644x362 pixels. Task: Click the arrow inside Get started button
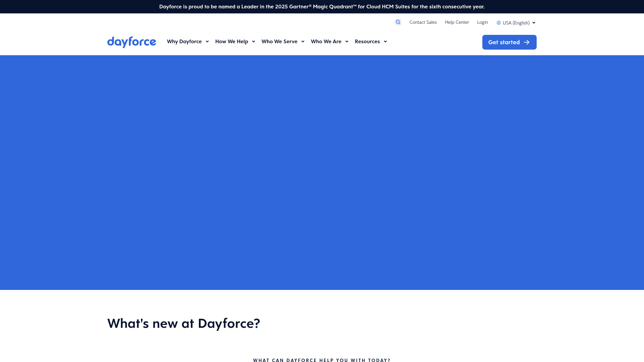coord(526,42)
